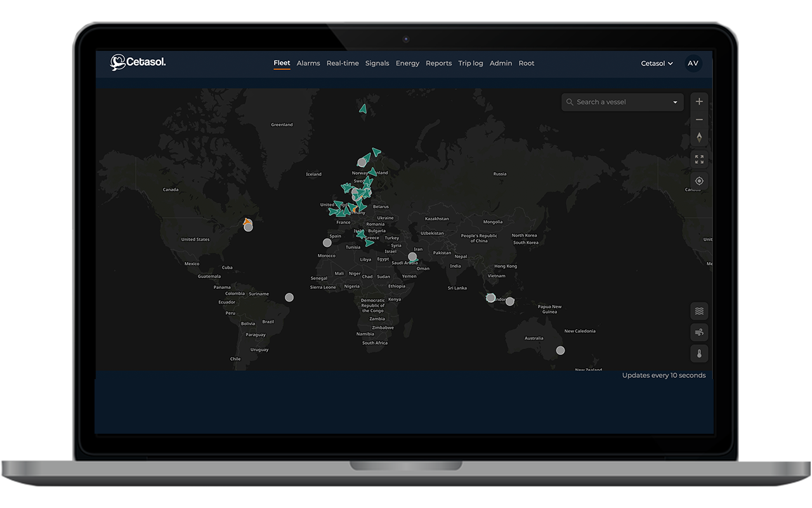Click the Canada label left of United States
812x508 pixels.
pos(171,189)
